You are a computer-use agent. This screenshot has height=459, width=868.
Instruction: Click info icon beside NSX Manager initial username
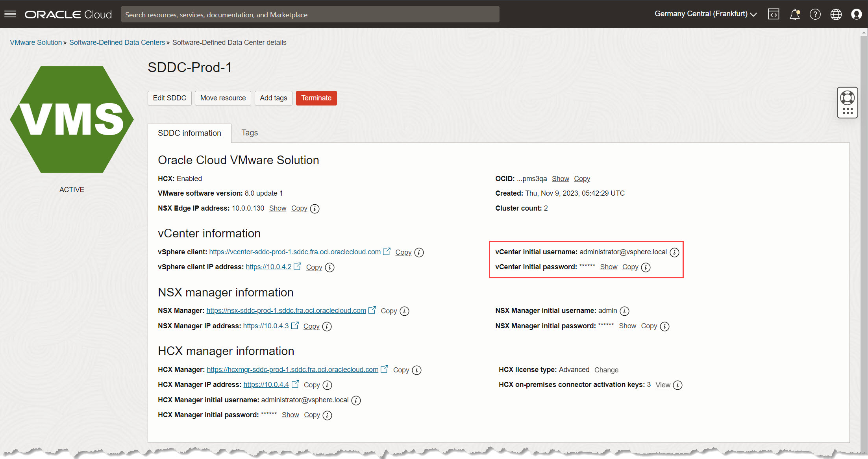624,311
